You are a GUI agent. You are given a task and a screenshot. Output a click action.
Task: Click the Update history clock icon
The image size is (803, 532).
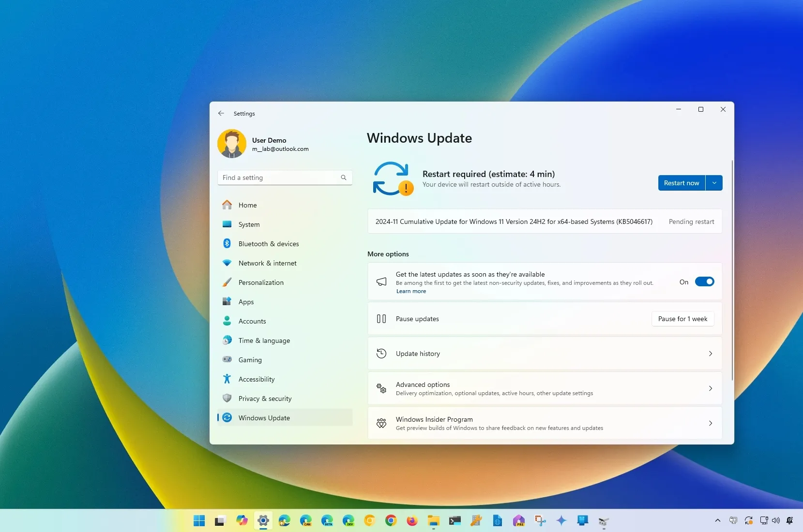381,354
